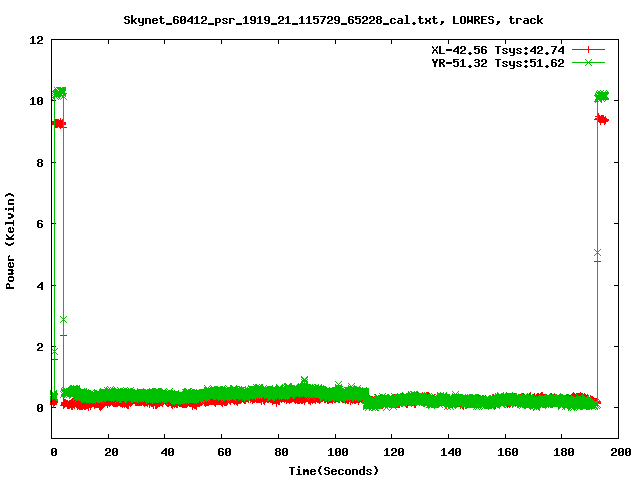The width and height of the screenshot is (640, 480).
Task: Click the Power (Kelvin) y-axis label
Action: (10, 241)
